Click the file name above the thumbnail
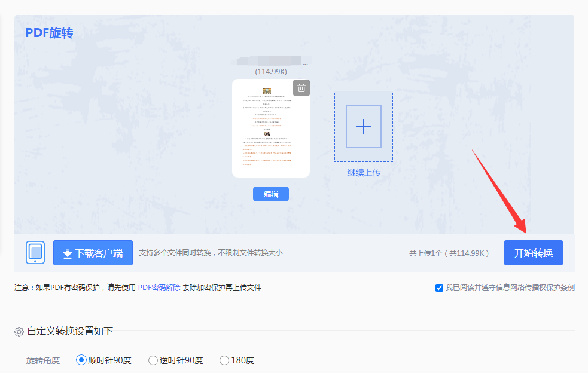 coord(270,60)
